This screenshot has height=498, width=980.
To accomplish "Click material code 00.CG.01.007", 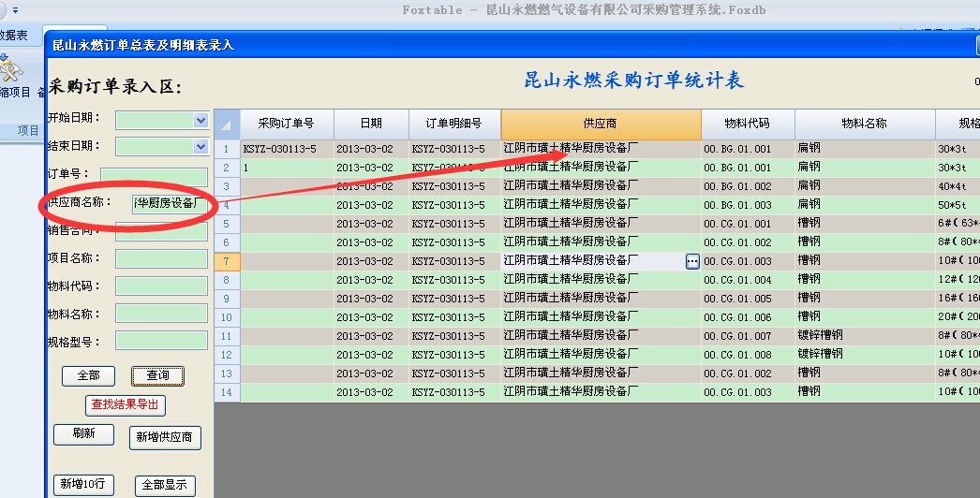I will pos(748,336).
